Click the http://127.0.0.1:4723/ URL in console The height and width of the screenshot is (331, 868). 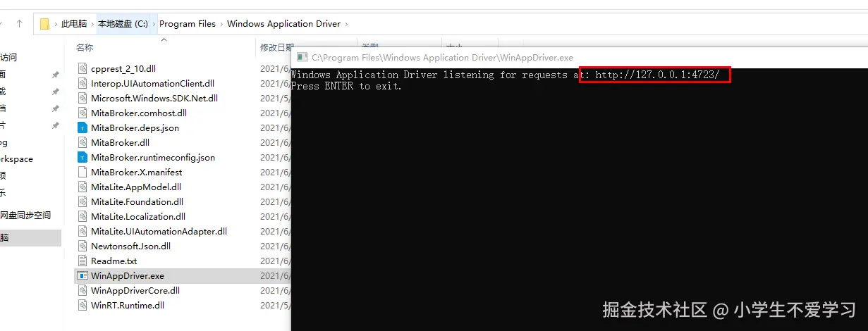click(x=657, y=75)
